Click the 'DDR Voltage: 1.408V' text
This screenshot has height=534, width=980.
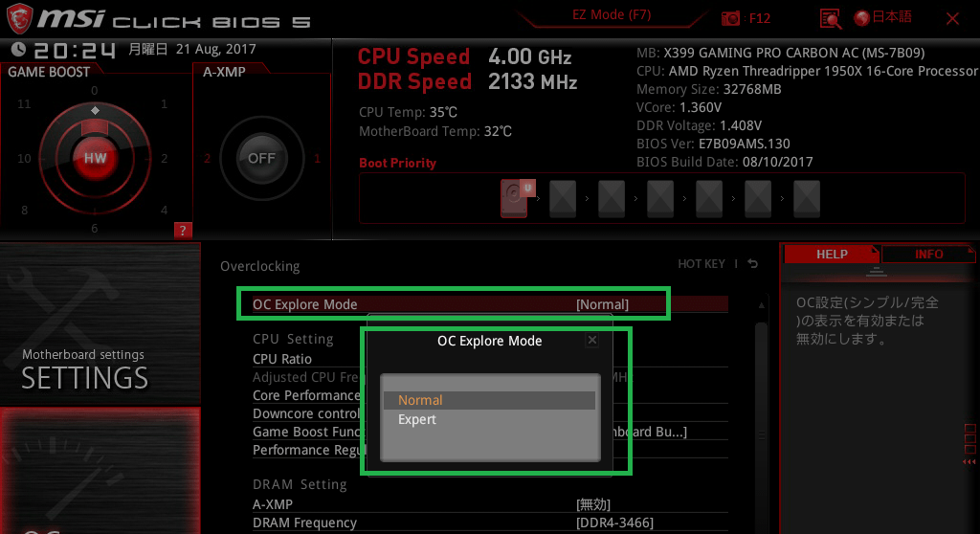pyautogui.click(x=699, y=125)
